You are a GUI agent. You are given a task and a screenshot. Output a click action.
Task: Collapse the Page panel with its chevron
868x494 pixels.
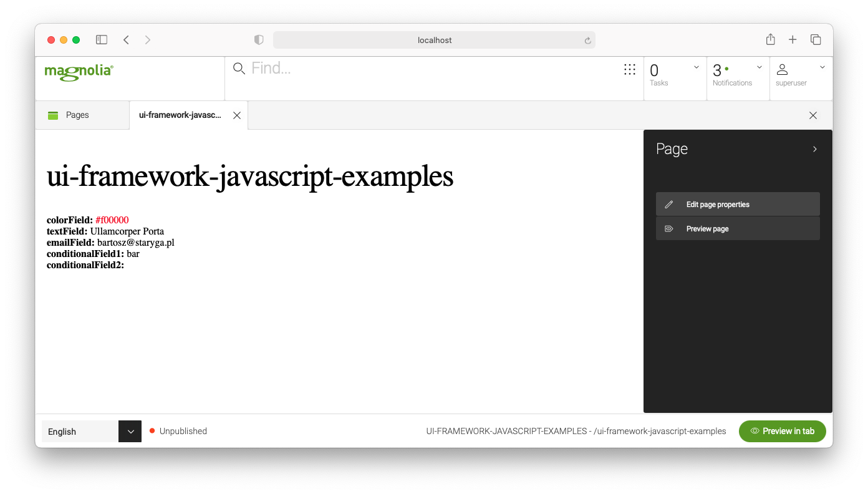[814, 148]
